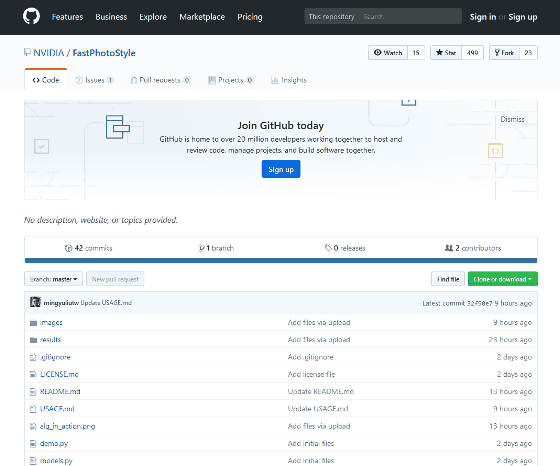Open the mingyuliutw author link
Screen dimensions: 560x466
[x=61, y=303]
